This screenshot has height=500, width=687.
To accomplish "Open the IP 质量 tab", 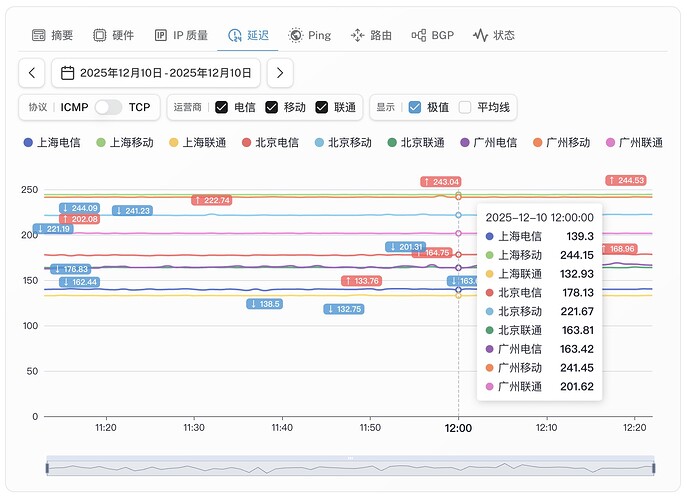I will click(181, 35).
